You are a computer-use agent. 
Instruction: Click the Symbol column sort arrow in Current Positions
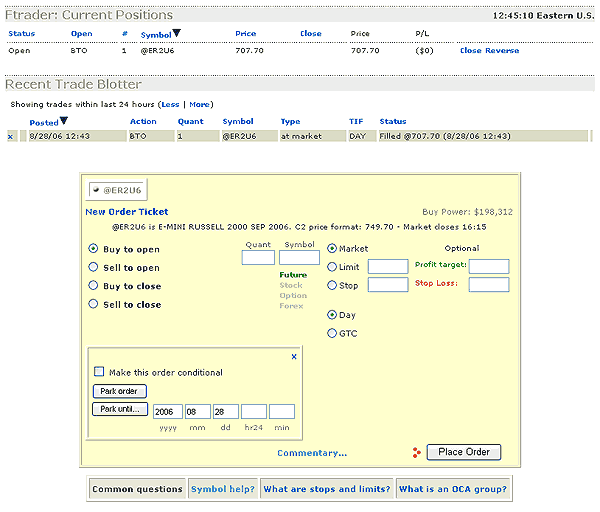pyautogui.click(x=177, y=33)
